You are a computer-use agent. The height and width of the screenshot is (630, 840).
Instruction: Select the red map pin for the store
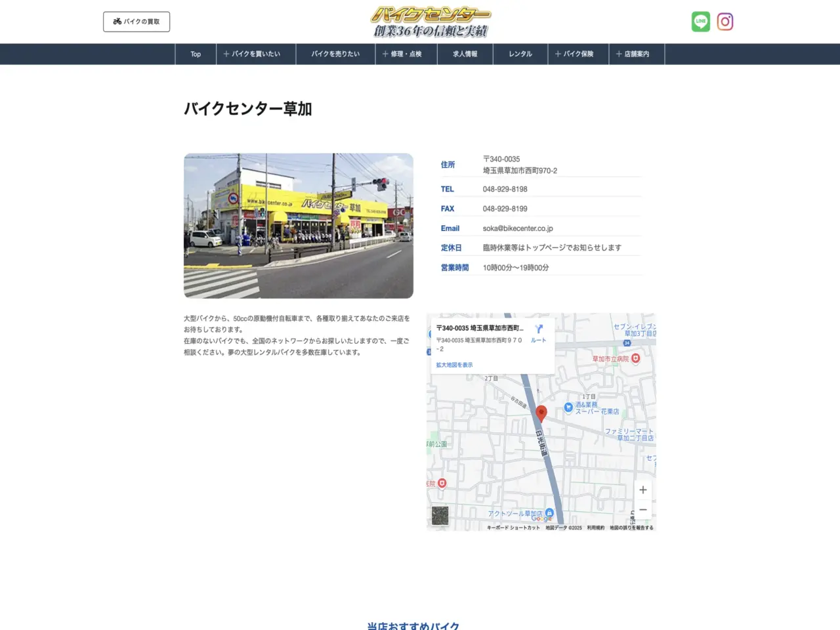coord(541,413)
